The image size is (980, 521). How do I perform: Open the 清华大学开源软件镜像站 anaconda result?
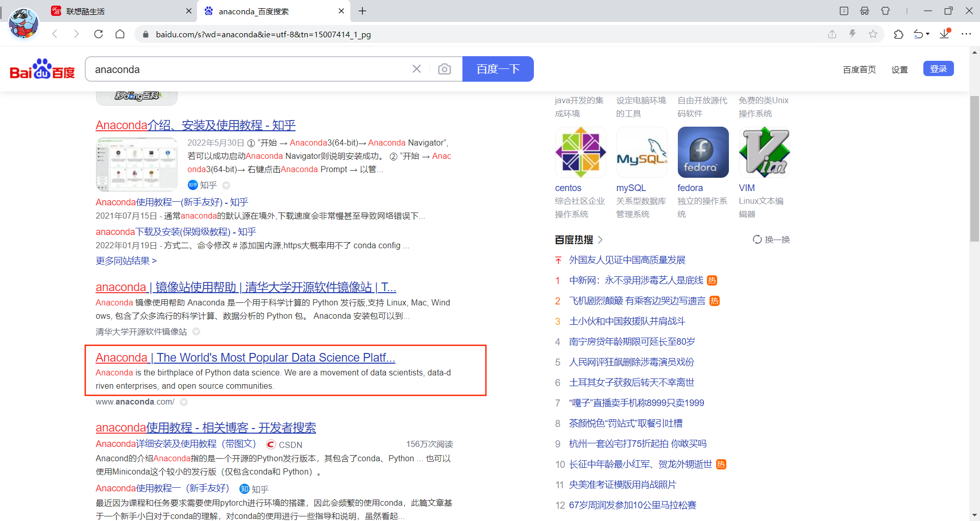[246, 287]
